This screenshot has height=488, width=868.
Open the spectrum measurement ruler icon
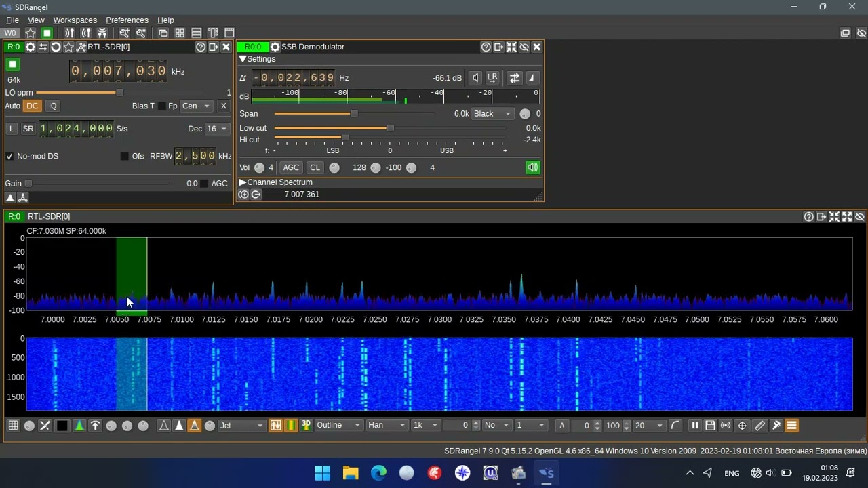[x=759, y=426]
